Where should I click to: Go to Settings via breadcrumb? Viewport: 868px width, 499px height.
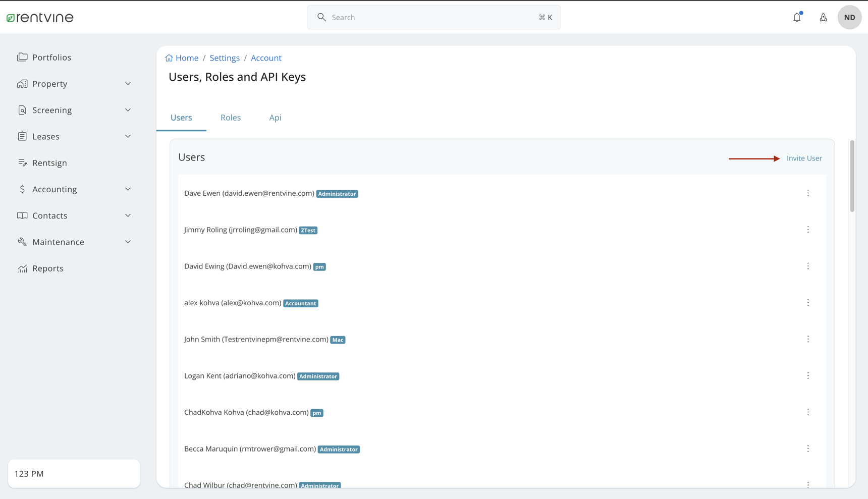pyautogui.click(x=225, y=58)
